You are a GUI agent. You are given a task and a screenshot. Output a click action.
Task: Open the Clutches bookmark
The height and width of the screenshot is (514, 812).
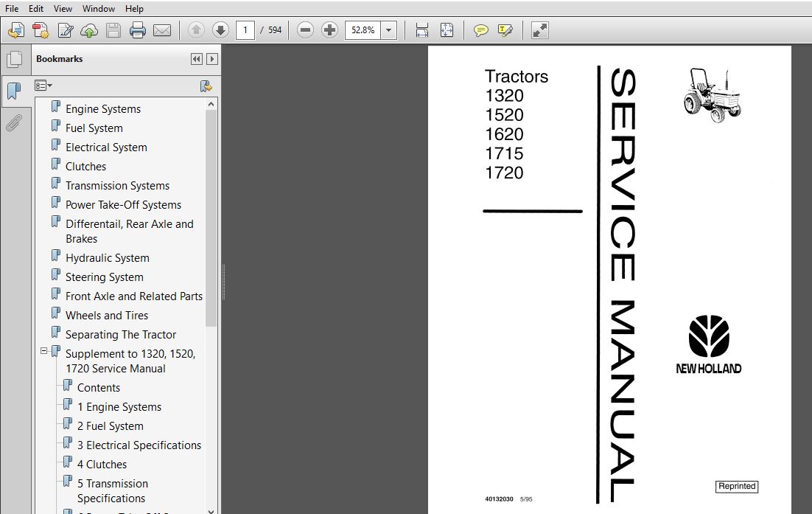point(85,167)
